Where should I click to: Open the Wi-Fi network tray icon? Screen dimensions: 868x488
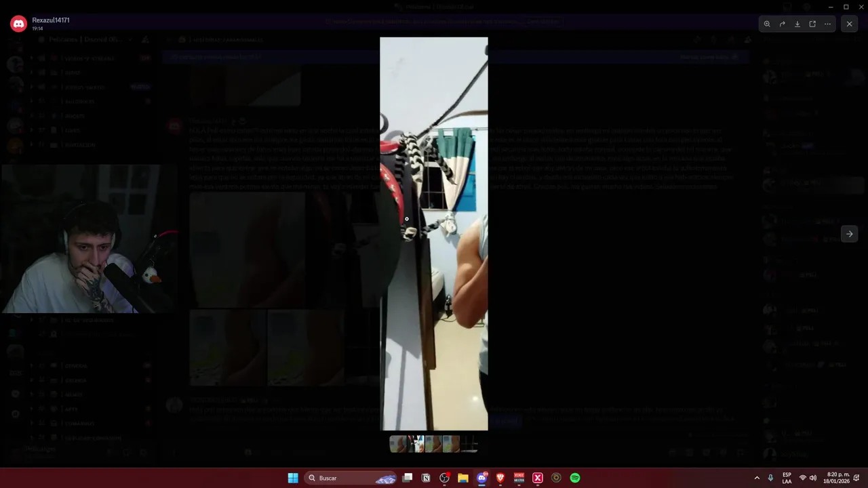[x=802, y=478]
